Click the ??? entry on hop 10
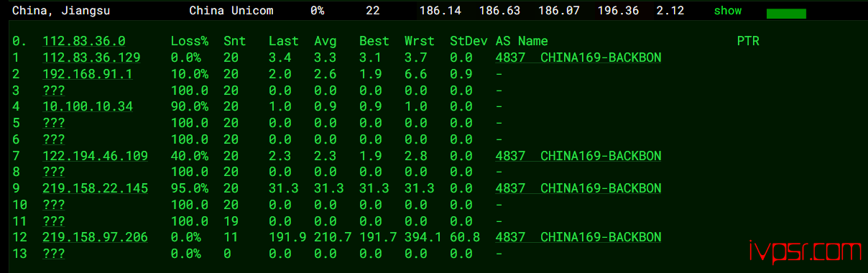868x273 pixels. pos(54,205)
